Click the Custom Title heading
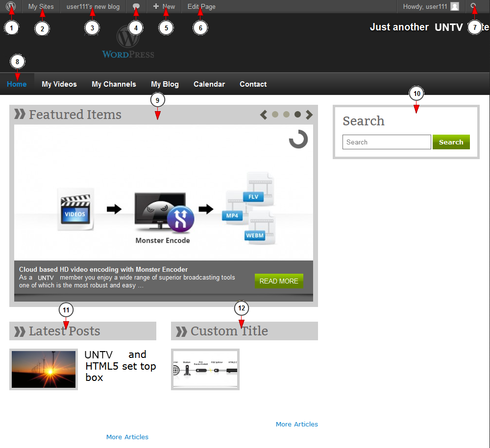 229,331
